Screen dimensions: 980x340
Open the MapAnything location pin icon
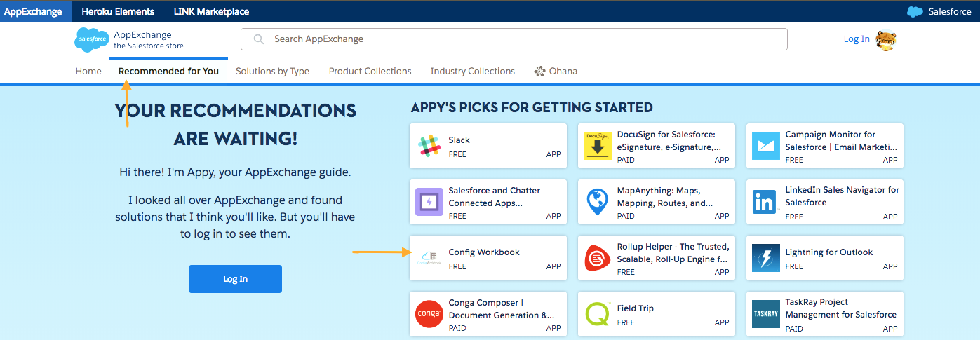tap(597, 202)
